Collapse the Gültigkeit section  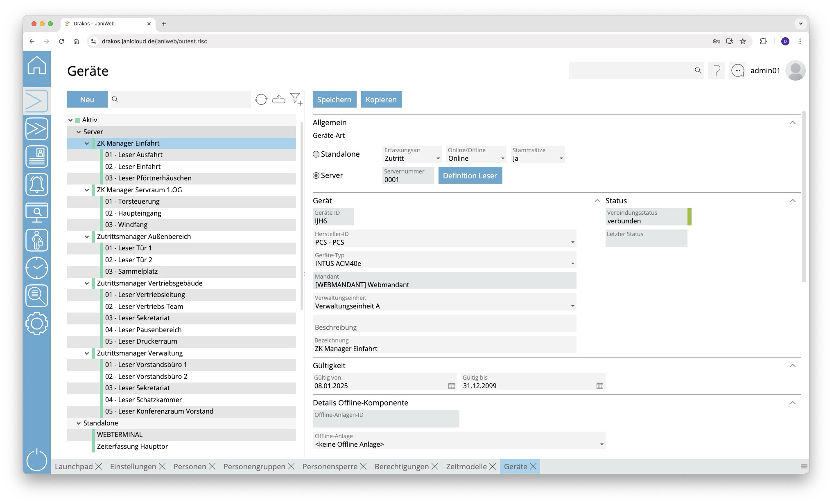point(792,365)
